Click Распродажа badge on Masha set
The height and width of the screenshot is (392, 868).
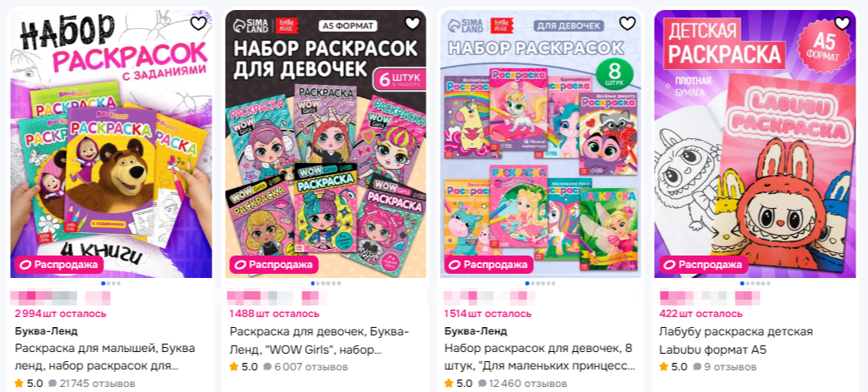pyautogui.click(x=59, y=265)
